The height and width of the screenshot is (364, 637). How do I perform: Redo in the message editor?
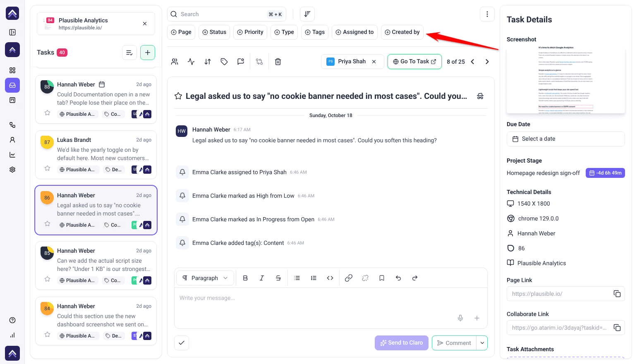(x=415, y=278)
